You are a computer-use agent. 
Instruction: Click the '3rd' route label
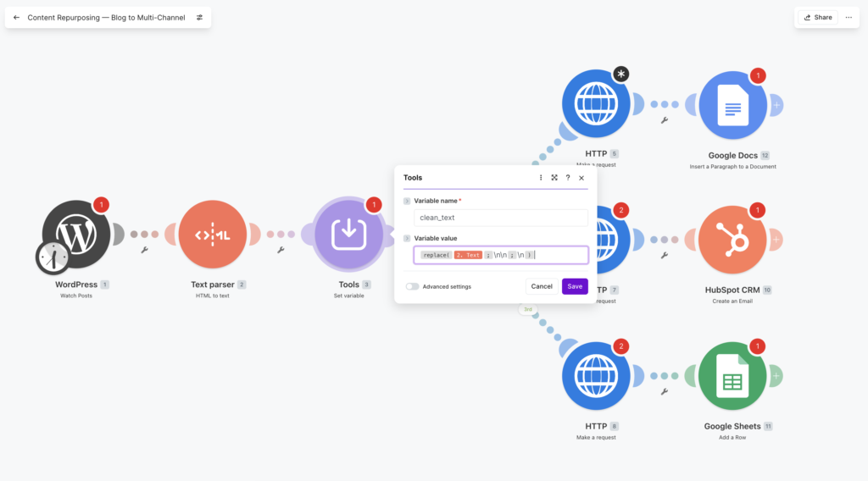pyautogui.click(x=528, y=310)
